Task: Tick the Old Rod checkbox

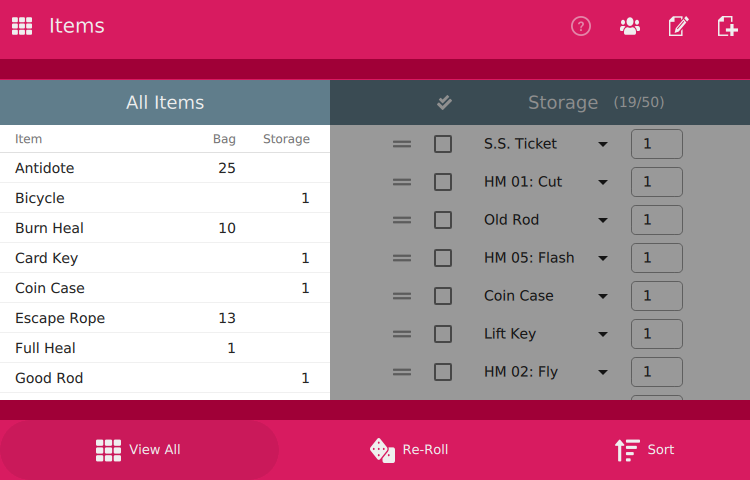Action: [x=443, y=220]
